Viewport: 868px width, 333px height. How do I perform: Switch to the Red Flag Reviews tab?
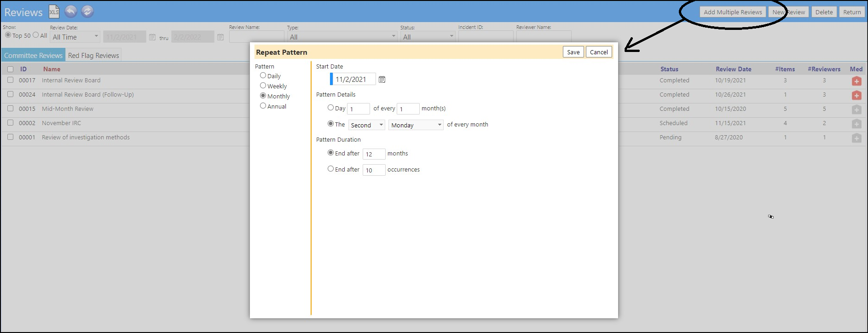tap(93, 55)
